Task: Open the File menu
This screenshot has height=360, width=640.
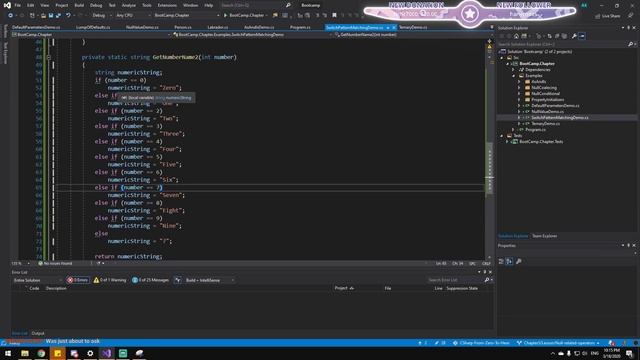Action: click(18, 5)
